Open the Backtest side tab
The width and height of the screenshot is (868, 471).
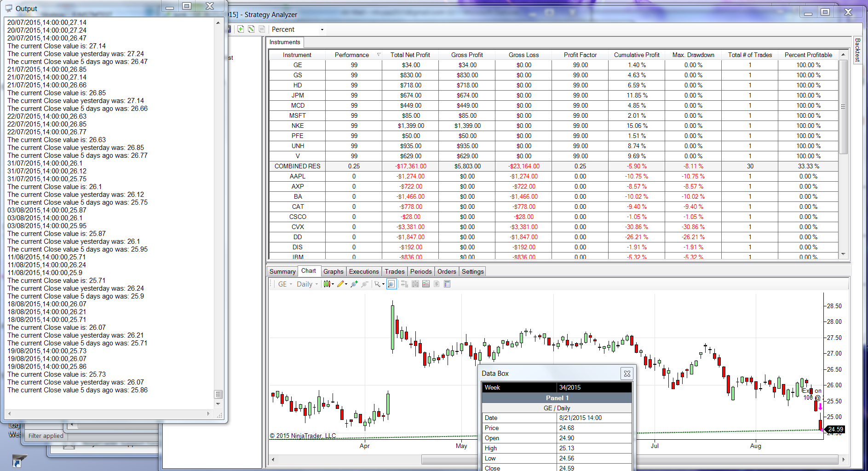pyautogui.click(x=857, y=50)
